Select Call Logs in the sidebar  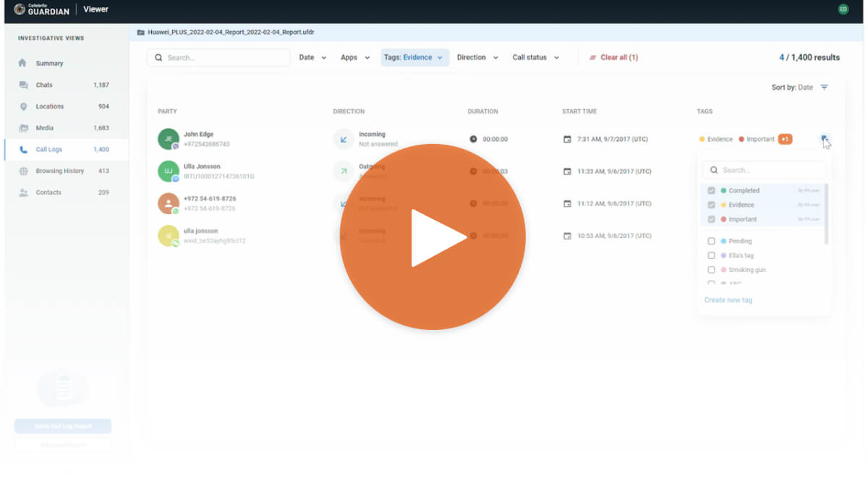(x=49, y=150)
